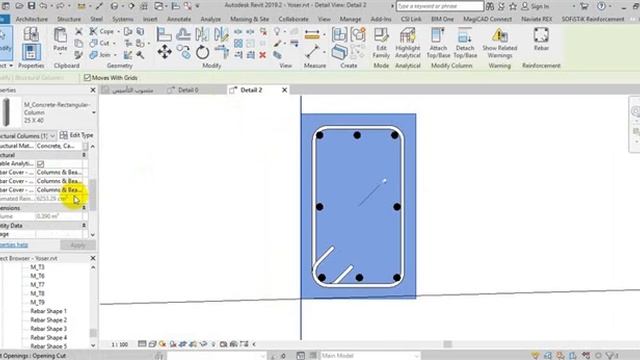Click Highlight Analytical tool
Screen dimensions: 640x360
tap(407, 43)
